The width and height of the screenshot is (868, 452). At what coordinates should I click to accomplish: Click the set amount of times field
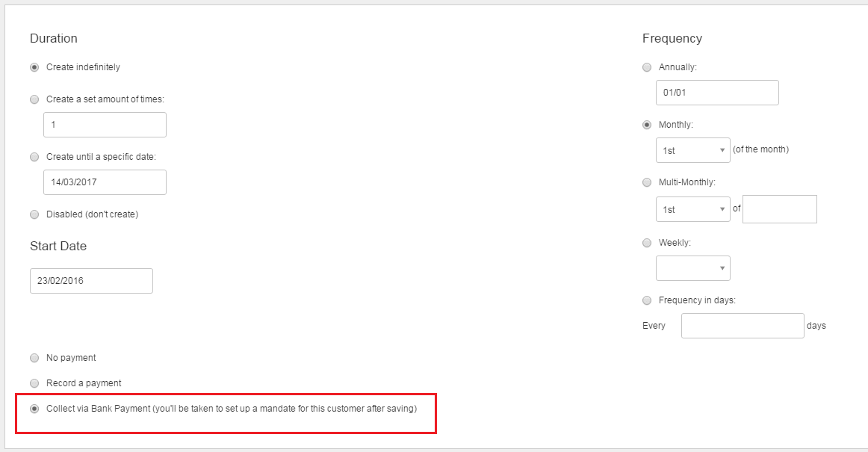coord(105,125)
